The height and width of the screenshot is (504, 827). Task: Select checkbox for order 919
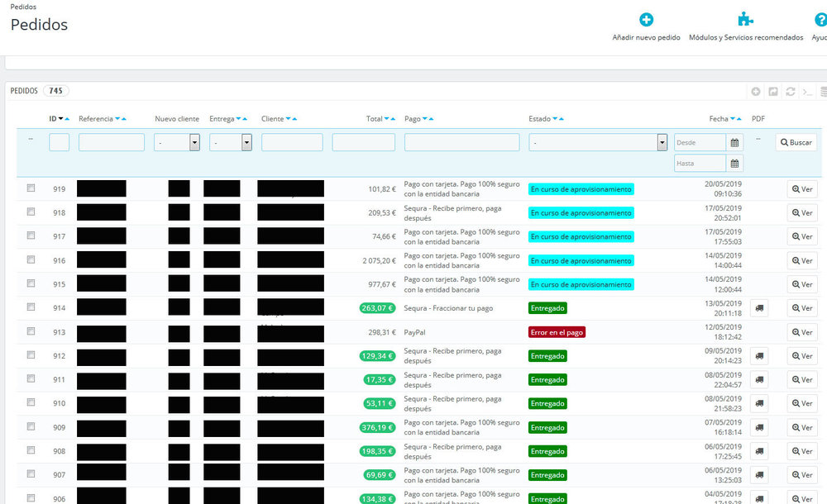(x=31, y=188)
